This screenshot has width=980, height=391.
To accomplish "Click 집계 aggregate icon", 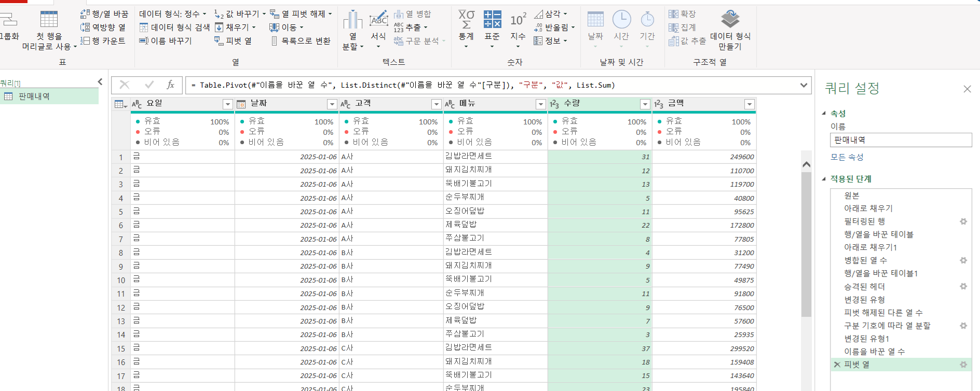I will pos(674,27).
